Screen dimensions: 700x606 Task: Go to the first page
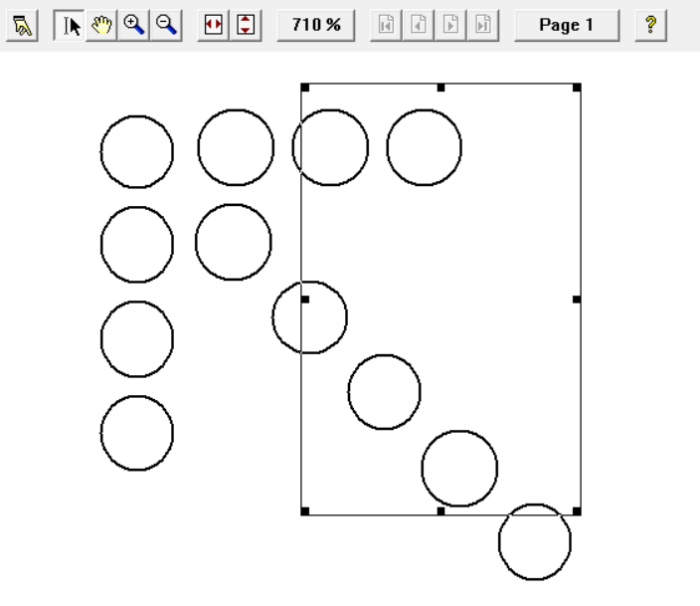coord(386,25)
